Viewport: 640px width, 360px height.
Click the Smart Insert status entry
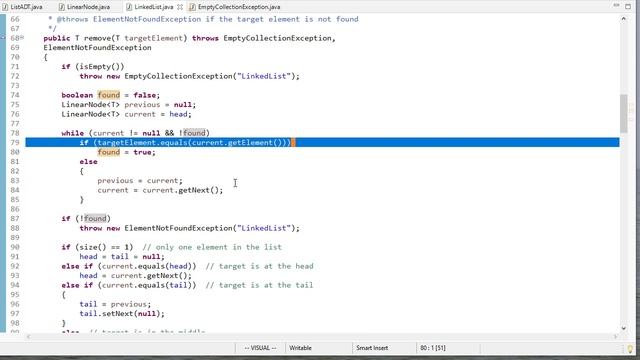point(372,348)
